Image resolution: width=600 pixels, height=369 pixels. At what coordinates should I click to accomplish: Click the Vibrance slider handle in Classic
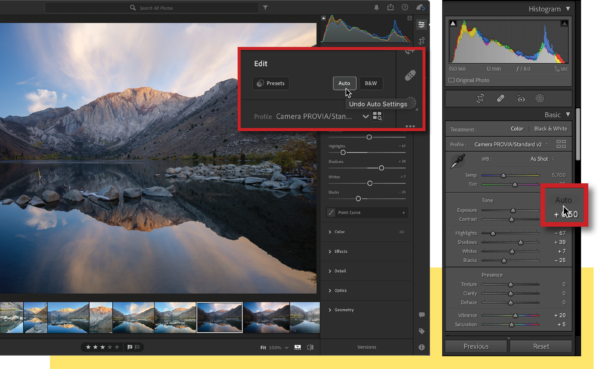pos(515,315)
